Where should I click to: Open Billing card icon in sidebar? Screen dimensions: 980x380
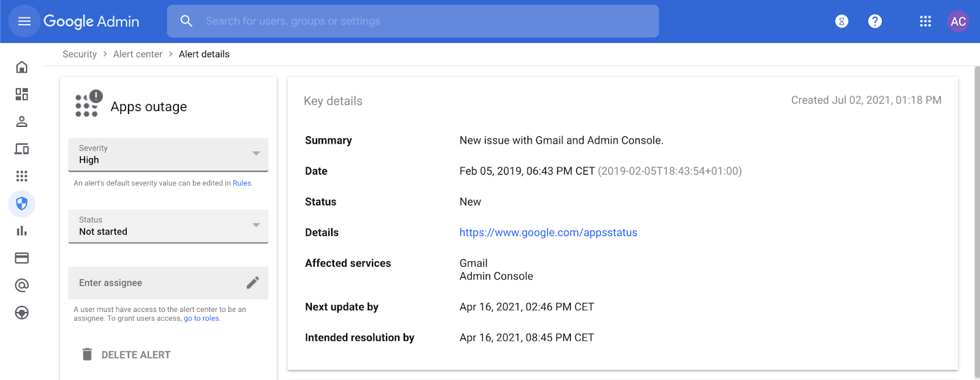click(21, 258)
